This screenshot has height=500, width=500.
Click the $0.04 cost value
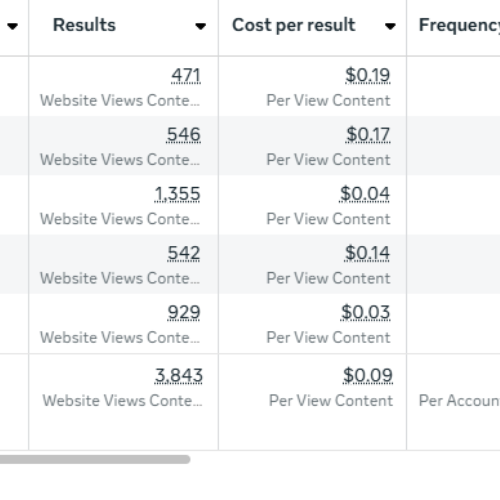pos(365,194)
